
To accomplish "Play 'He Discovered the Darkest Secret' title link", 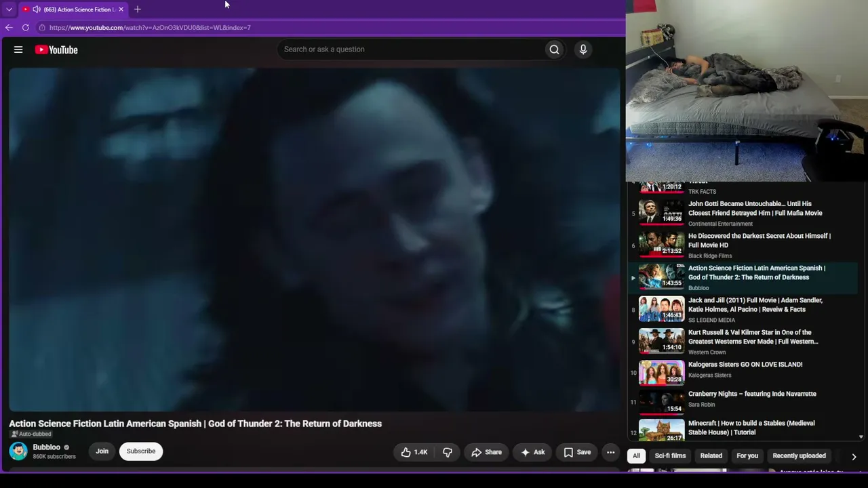I will [x=759, y=241].
